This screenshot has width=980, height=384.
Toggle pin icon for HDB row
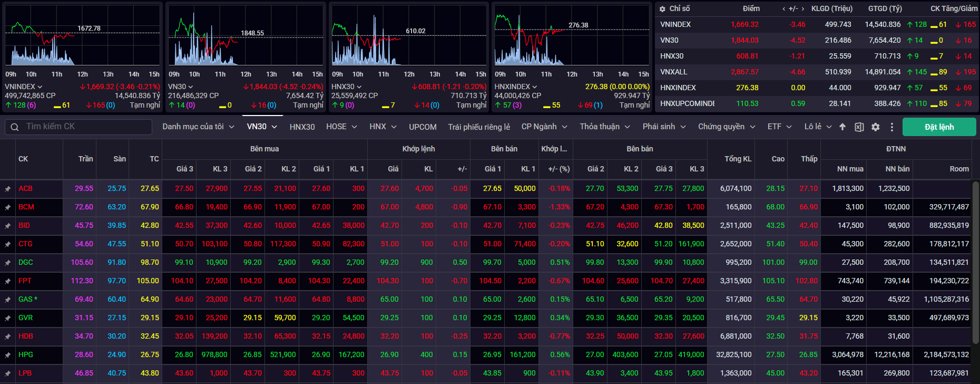(7, 337)
